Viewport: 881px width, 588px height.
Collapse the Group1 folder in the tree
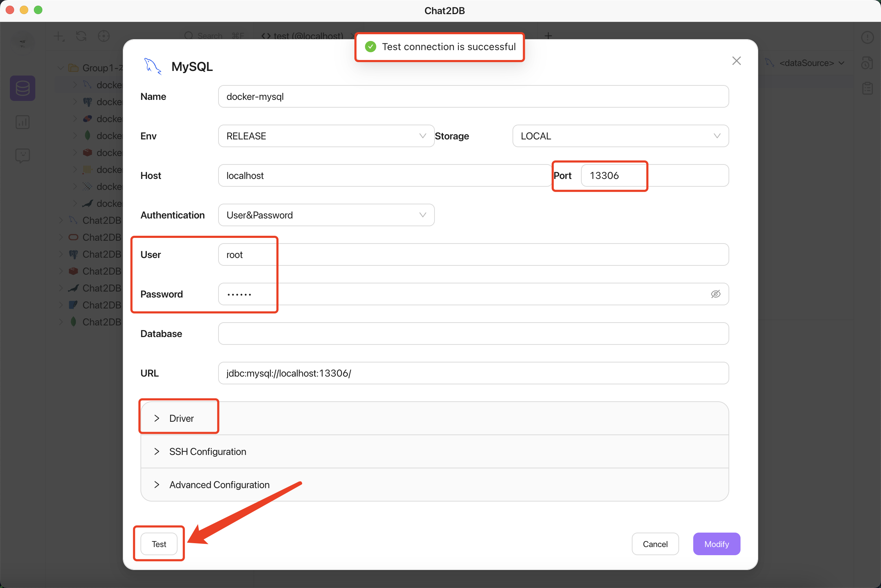tap(61, 68)
